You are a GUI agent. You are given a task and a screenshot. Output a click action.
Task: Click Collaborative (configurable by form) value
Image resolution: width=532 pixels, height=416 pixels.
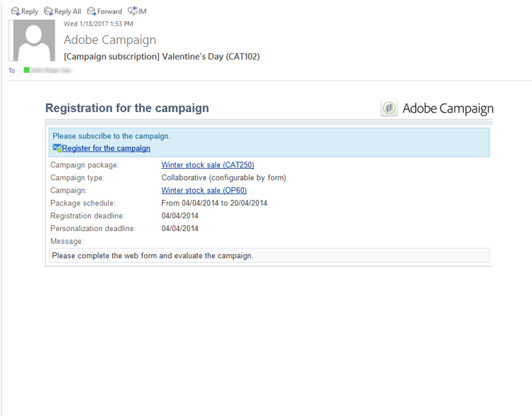coord(223,178)
